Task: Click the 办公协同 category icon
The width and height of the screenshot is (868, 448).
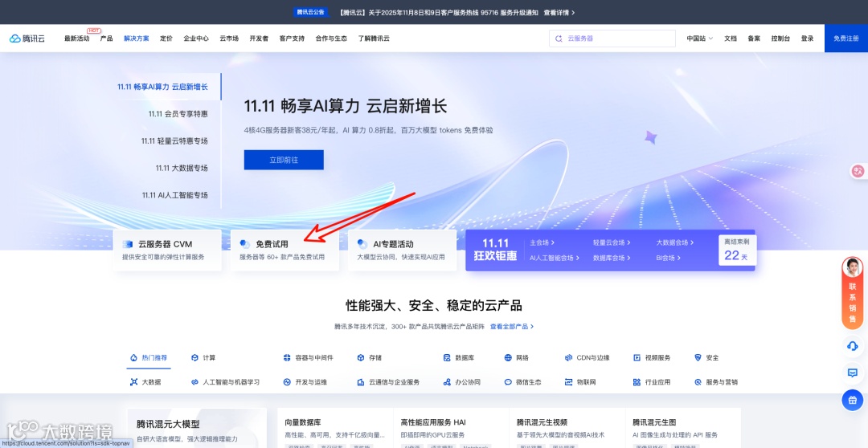Action: 447,382
